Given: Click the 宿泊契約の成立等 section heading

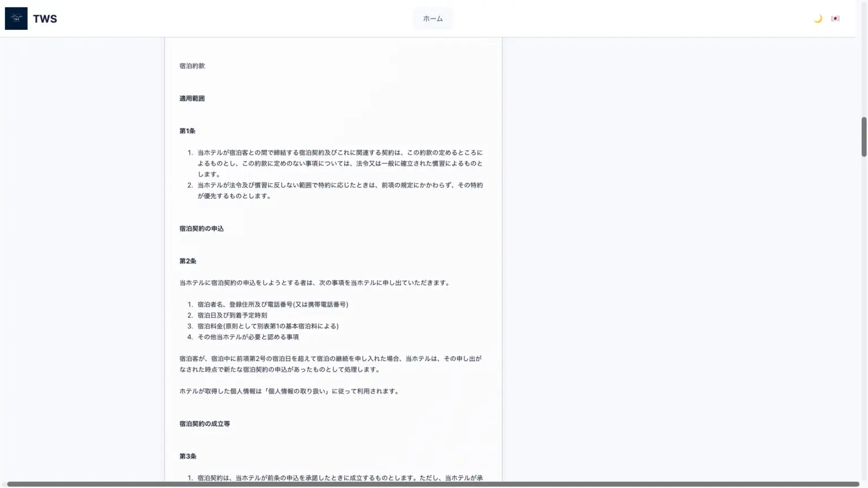Looking at the screenshot, I should 205,424.
